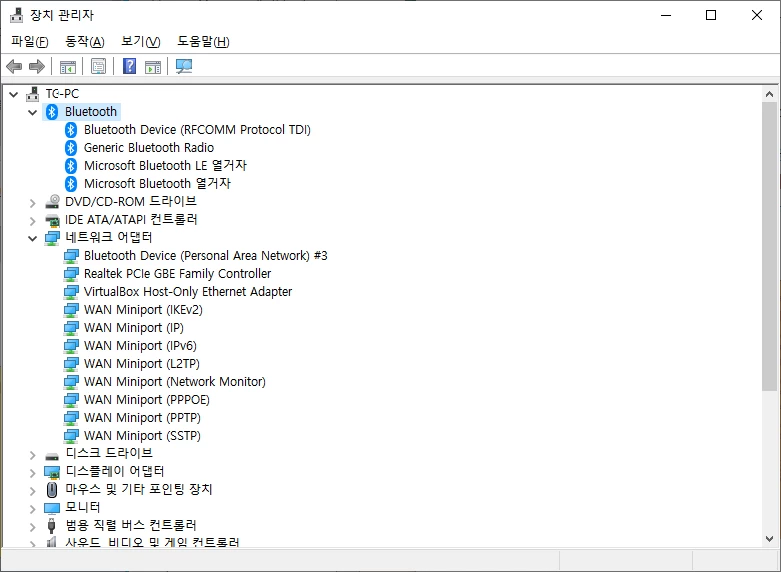
Task: Select Bluetooth Device (Personal Area Network) #3
Action: coord(206,256)
